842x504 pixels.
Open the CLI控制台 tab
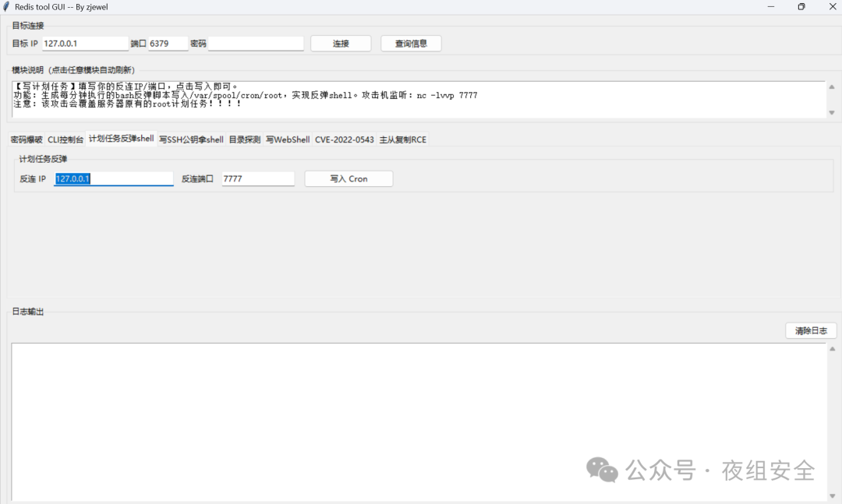pos(65,140)
